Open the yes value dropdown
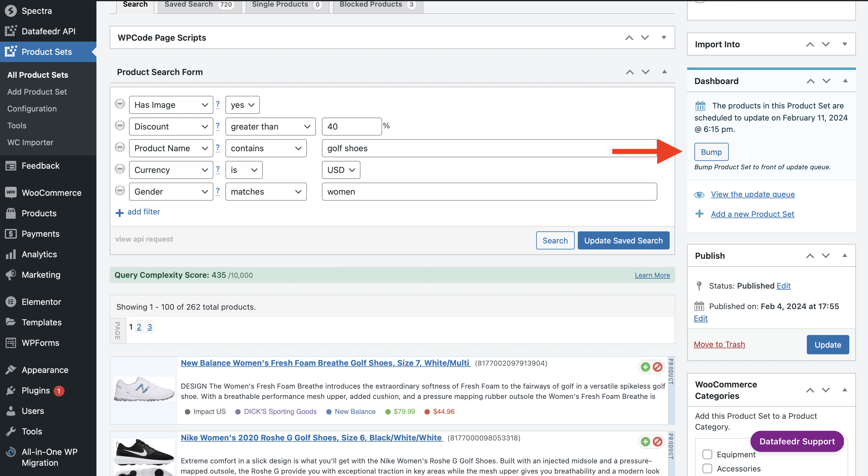The image size is (868, 476). (242, 105)
